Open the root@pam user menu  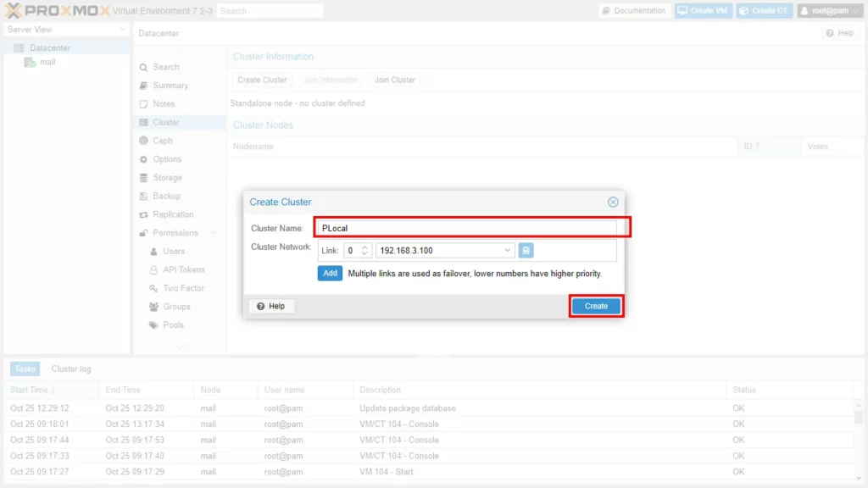[829, 11]
